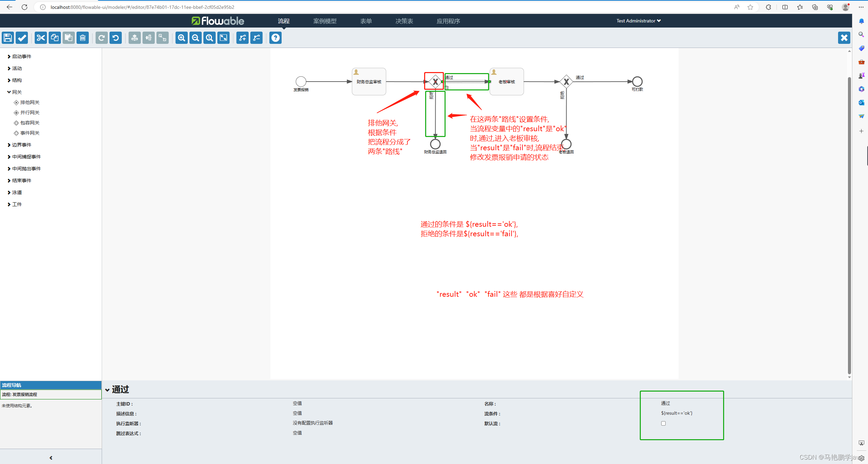Screen dimensions: 868x464
Task: Open the 决策表 tab
Action: [x=404, y=21]
